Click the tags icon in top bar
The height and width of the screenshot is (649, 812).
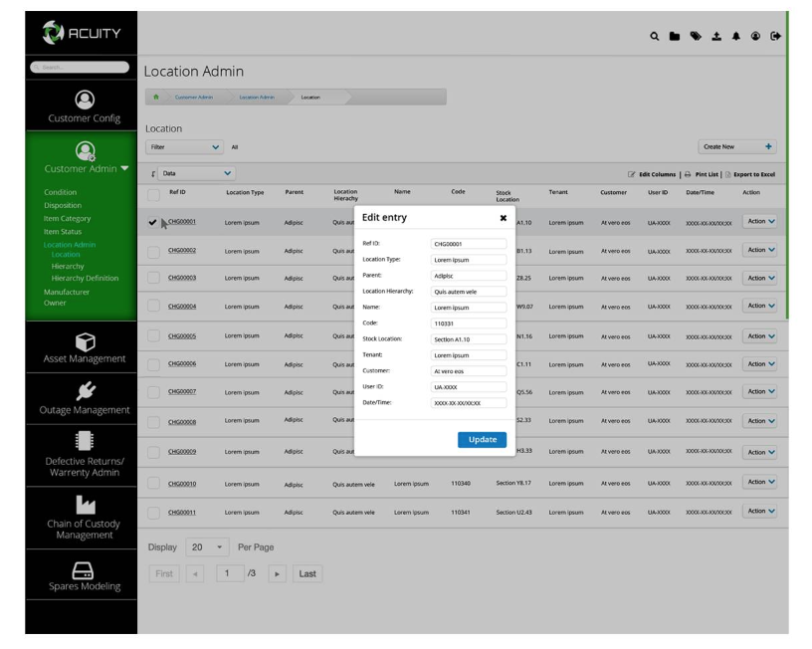pyautogui.click(x=696, y=37)
